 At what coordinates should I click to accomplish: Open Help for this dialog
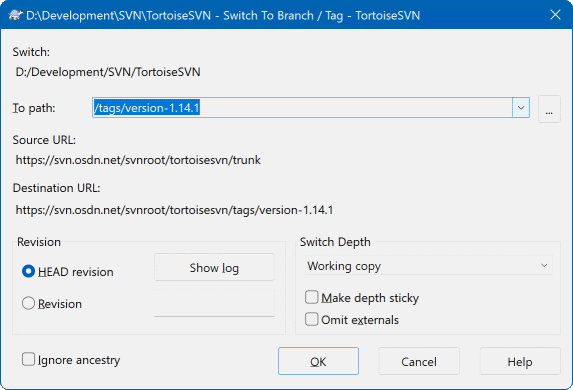pos(520,361)
